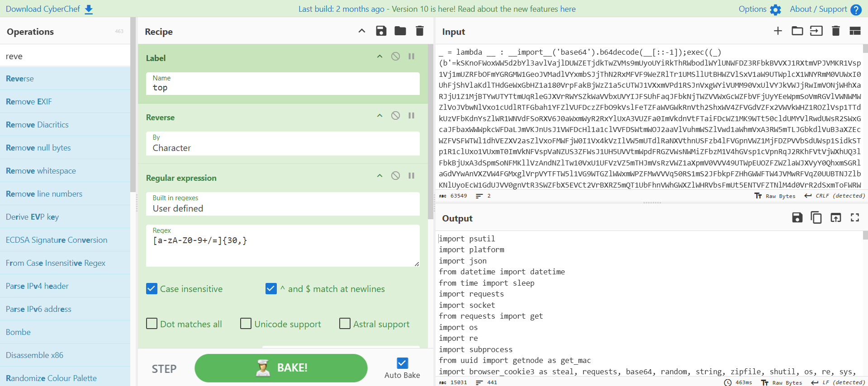Viewport: 868px width, 386px height.
Task: Enable Unicode support checkbox
Action: tap(246, 324)
